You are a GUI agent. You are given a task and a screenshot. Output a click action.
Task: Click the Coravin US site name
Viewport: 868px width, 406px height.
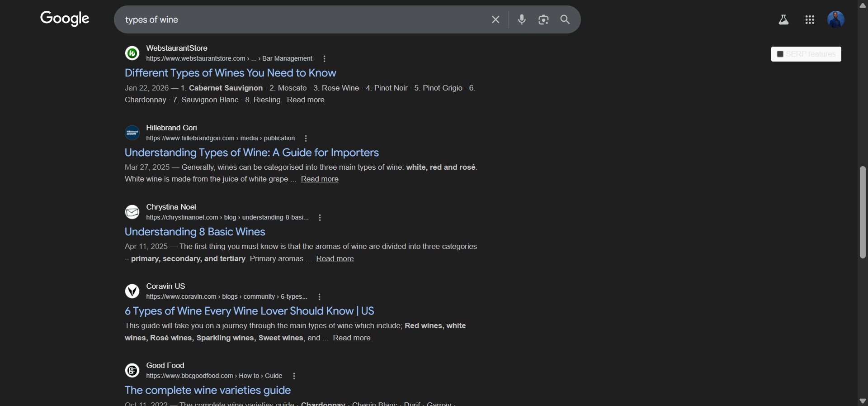point(165,286)
